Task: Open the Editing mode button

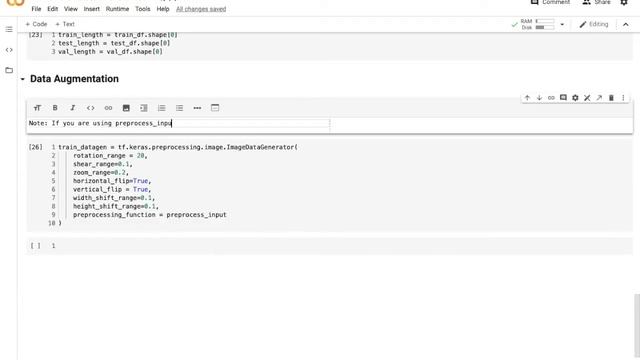Action: pyautogui.click(x=594, y=24)
